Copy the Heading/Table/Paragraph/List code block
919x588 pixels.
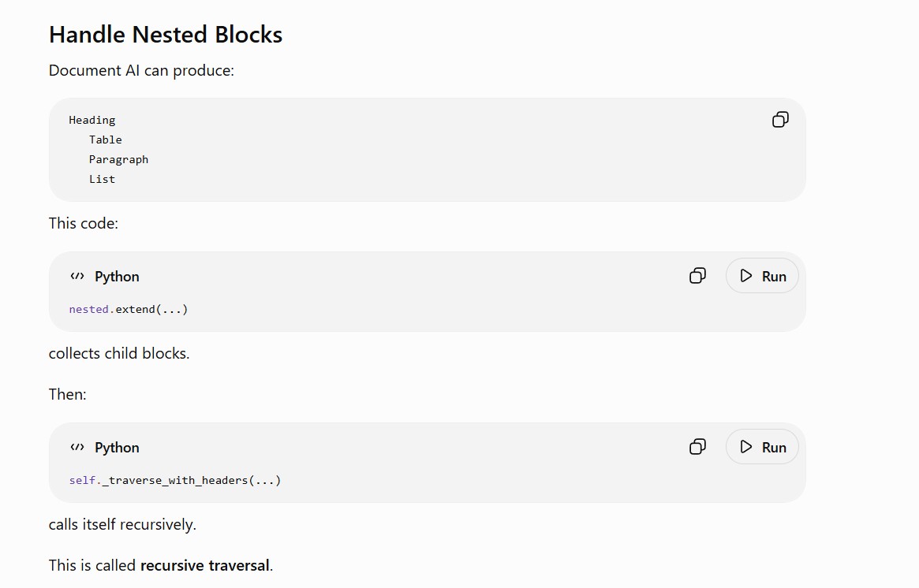point(780,120)
